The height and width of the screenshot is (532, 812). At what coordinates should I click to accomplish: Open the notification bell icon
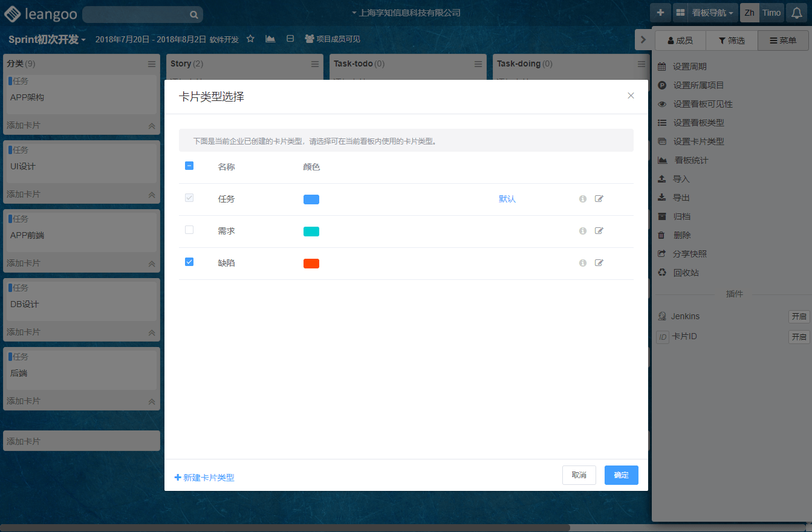coord(797,13)
